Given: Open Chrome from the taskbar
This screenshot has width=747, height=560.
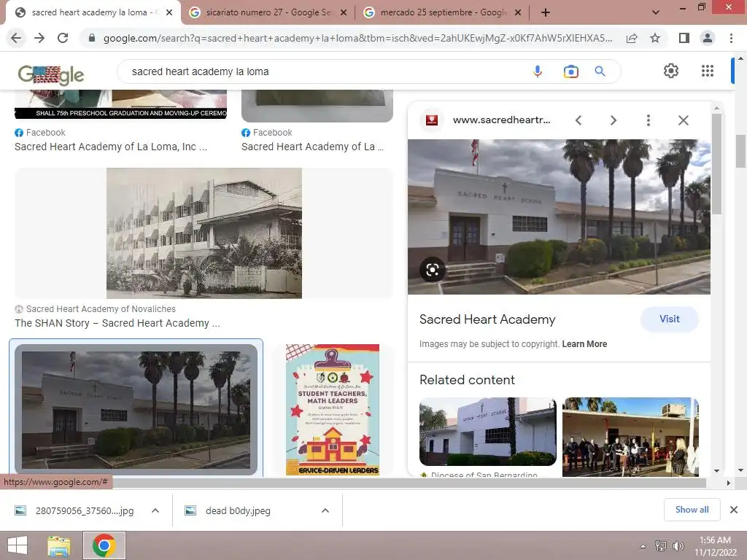Looking at the screenshot, I should click(x=104, y=545).
